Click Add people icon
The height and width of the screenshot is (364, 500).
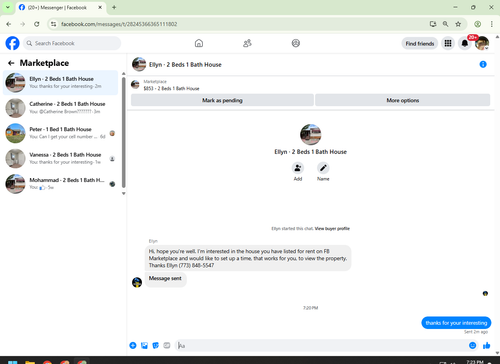298,168
